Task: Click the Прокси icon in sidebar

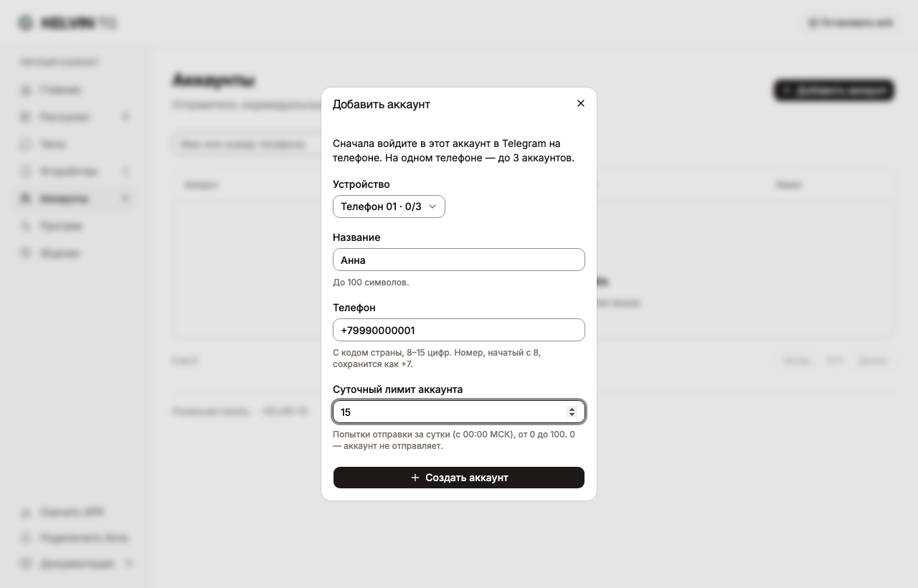Action: pyautogui.click(x=26, y=226)
